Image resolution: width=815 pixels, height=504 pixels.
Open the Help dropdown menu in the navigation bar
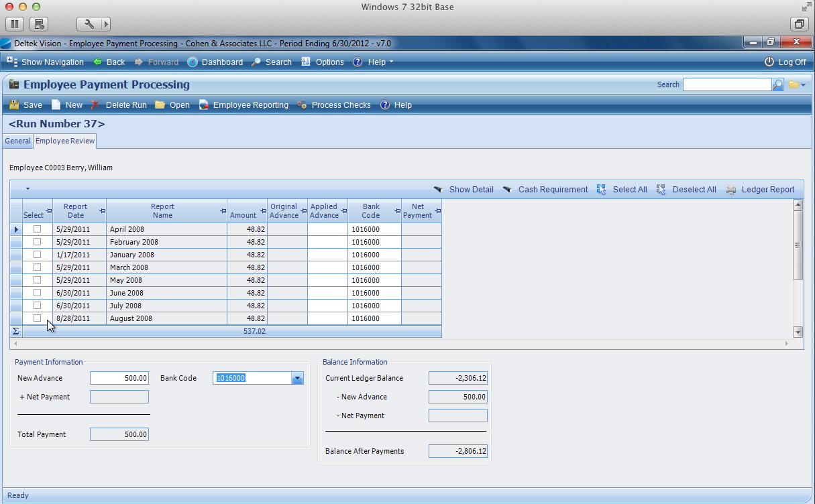click(377, 62)
